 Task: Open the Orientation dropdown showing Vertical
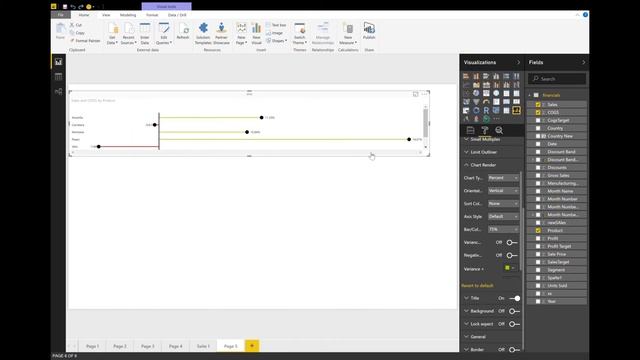click(503, 191)
